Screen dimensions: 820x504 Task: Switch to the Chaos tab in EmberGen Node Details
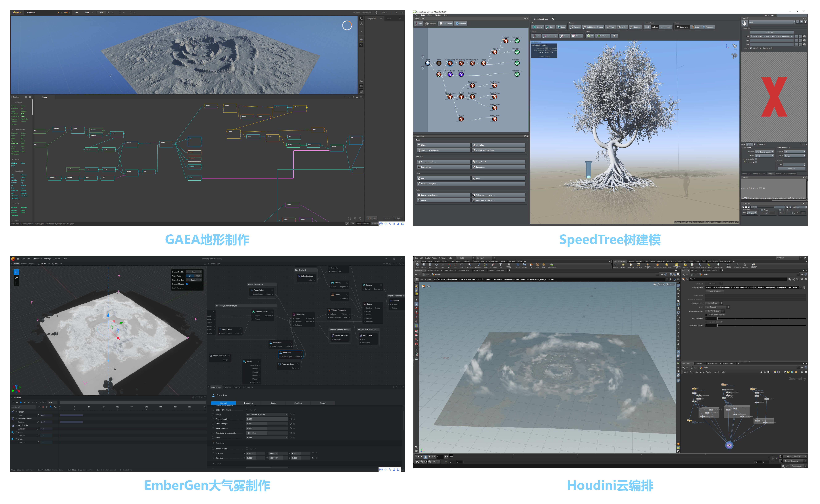tap(273, 403)
